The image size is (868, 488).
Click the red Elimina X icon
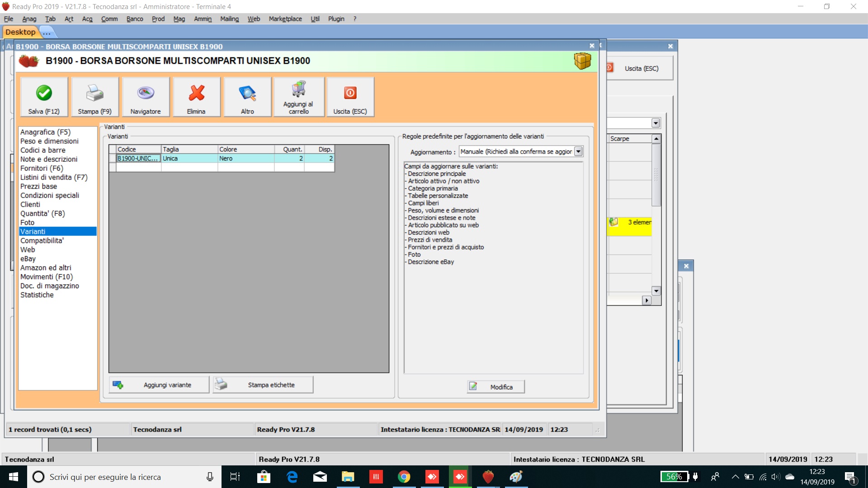coord(196,93)
